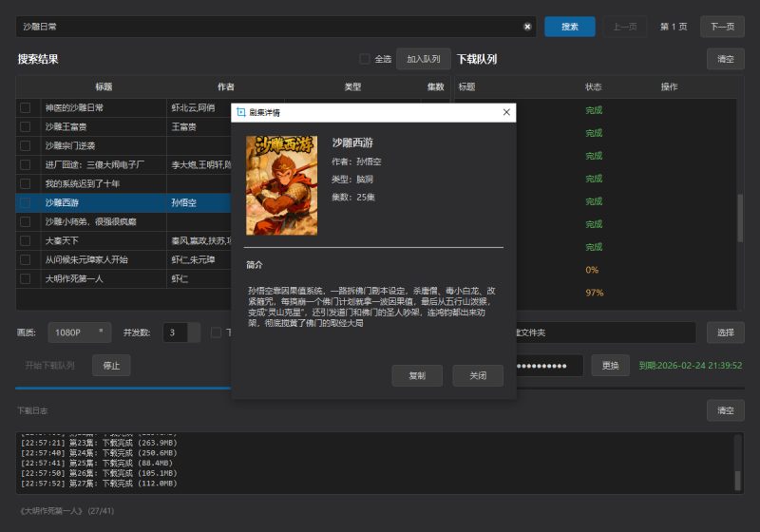
Task: Click 复制 in the details dialog
Action: (417, 375)
